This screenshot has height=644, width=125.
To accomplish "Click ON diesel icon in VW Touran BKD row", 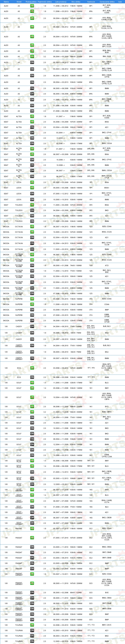I will [32, 636].
